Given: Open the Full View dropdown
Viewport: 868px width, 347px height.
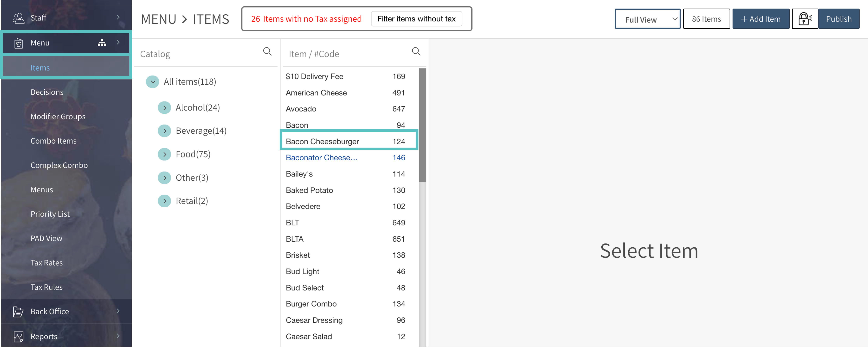Looking at the screenshot, I should coord(647,19).
